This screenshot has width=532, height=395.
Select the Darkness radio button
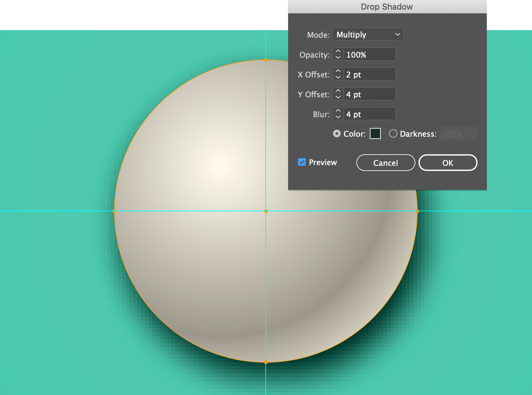tap(393, 134)
